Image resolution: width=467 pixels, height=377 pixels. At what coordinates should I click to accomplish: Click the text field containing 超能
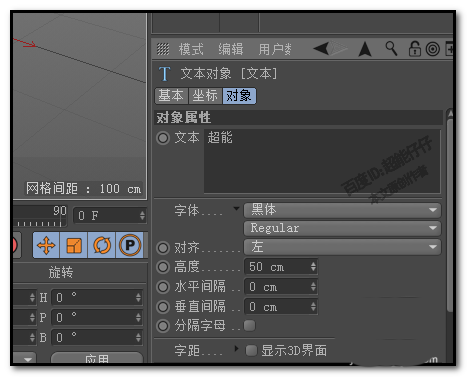pyautogui.click(x=322, y=161)
